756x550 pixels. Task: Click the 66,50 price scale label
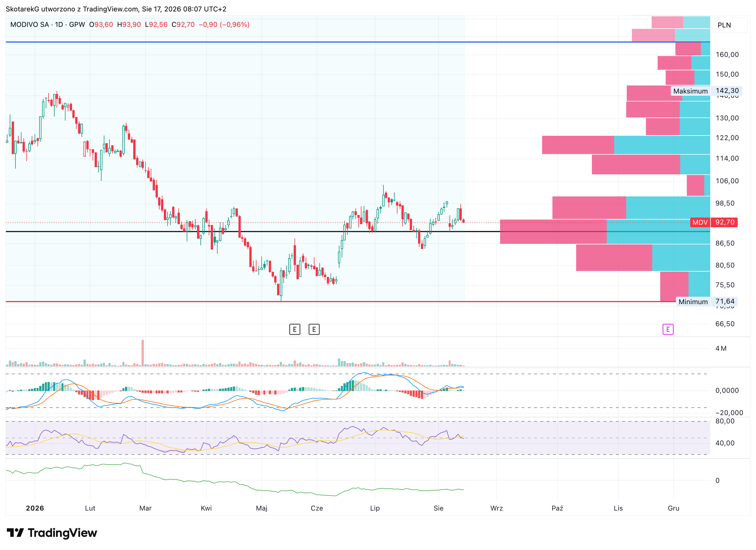click(x=725, y=324)
